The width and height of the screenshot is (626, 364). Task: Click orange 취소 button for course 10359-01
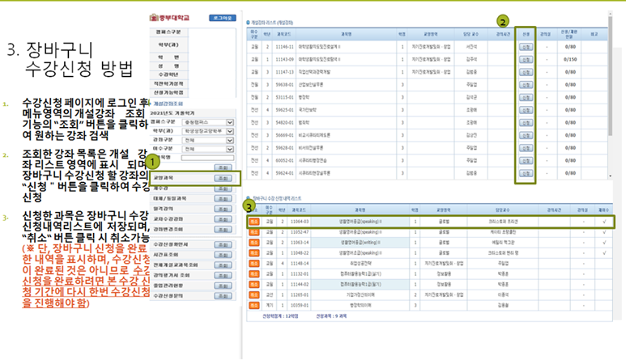pyautogui.click(x=253, y=307)
